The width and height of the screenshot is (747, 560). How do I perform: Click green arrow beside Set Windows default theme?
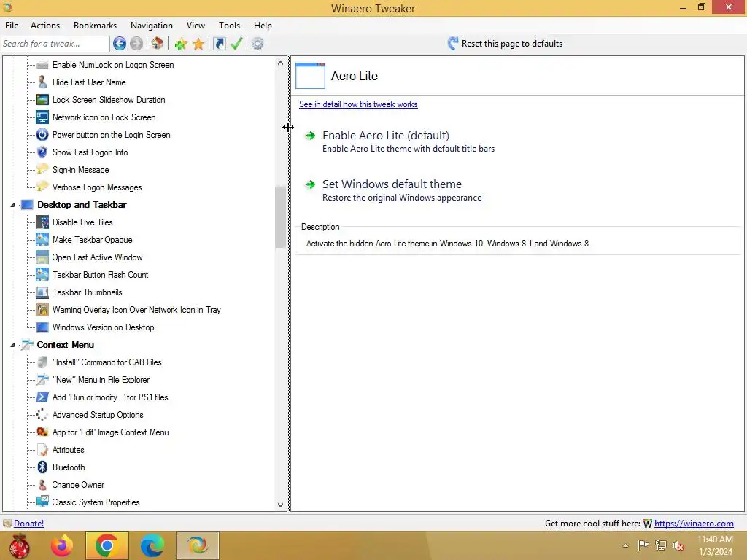coord(310,184)
